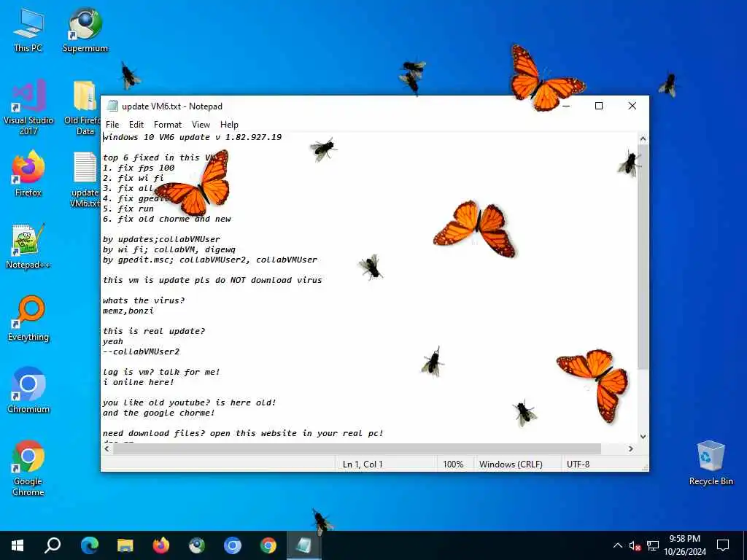Click the line 'this is real update?'
The height and width of the screenshot is (560, 747).
pos(154,331)
